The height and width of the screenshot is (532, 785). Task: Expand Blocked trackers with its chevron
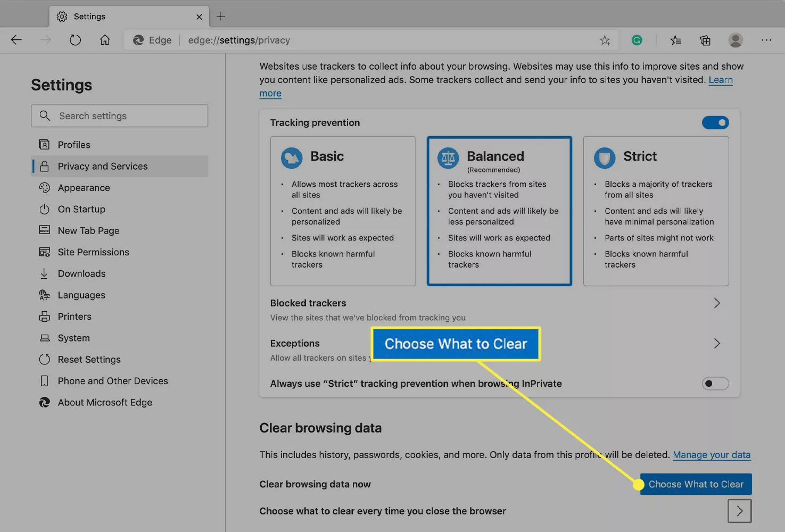point(717,303)
